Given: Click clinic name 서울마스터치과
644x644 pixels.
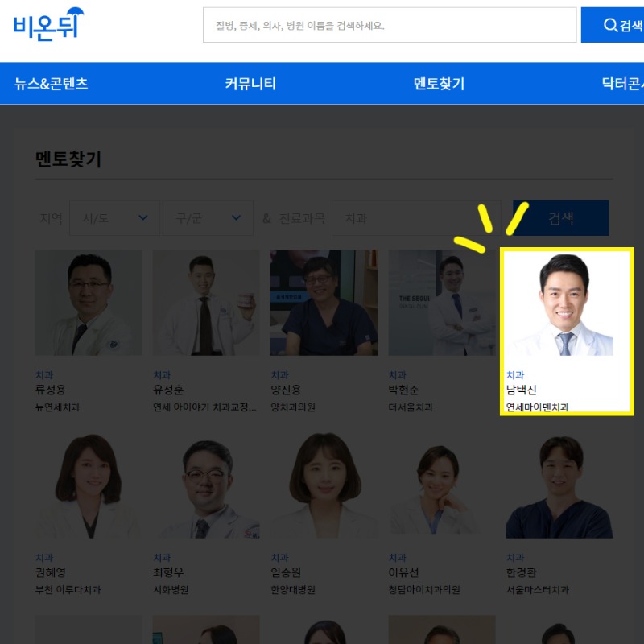Looking at the screenshot, I should (x=537, y=590).
